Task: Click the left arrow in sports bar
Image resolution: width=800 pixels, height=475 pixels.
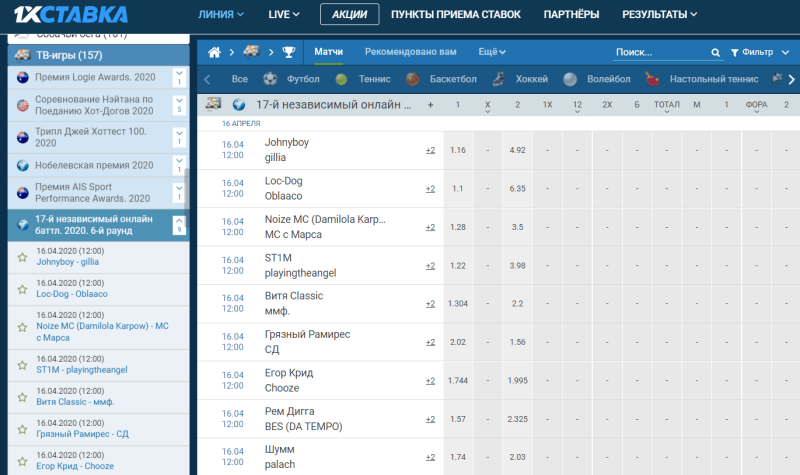Action: point(207,79)
